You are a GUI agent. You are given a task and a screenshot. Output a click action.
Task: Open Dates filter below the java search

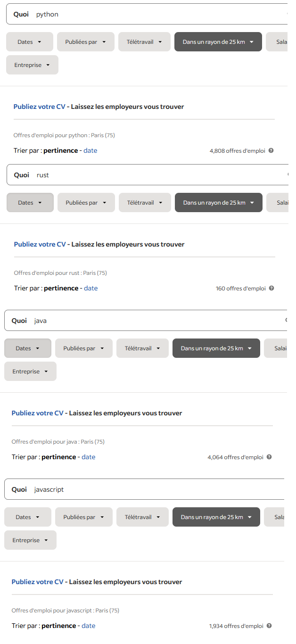click(28, 348)
